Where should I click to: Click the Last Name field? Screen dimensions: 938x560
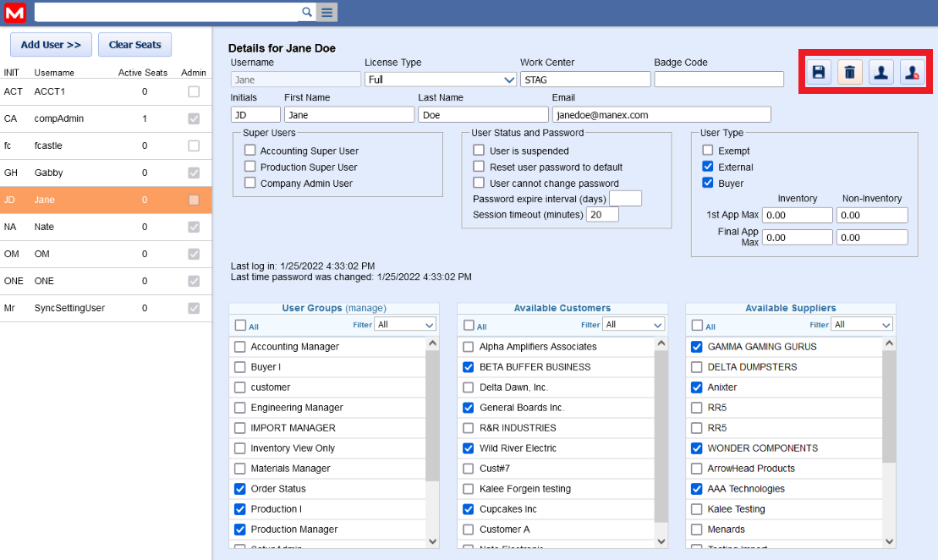click(483, 114)
